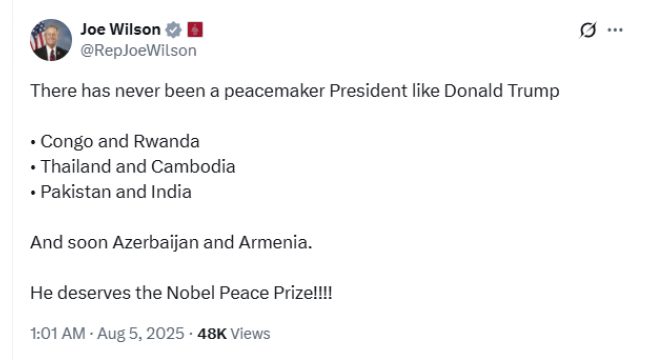This screenshot has height=360, width=650.
Task: Click the 1:01 AM timestamp
Action: pos(58,333)
